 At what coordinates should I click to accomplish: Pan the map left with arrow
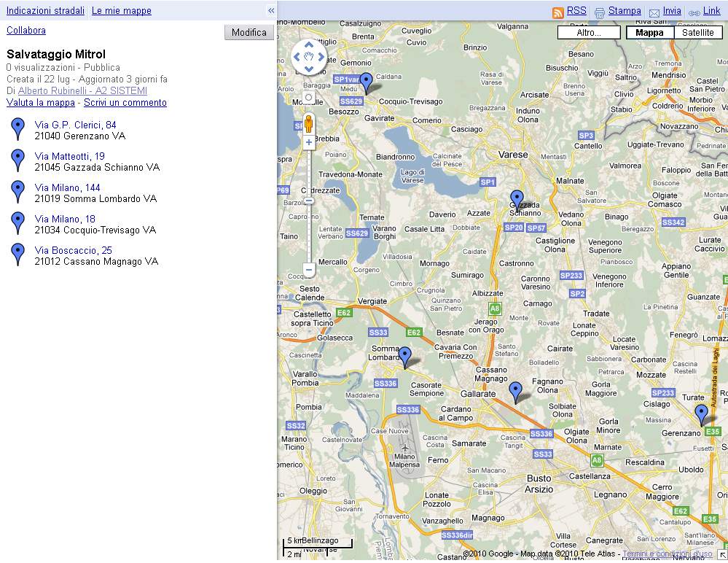coord(297,57)
